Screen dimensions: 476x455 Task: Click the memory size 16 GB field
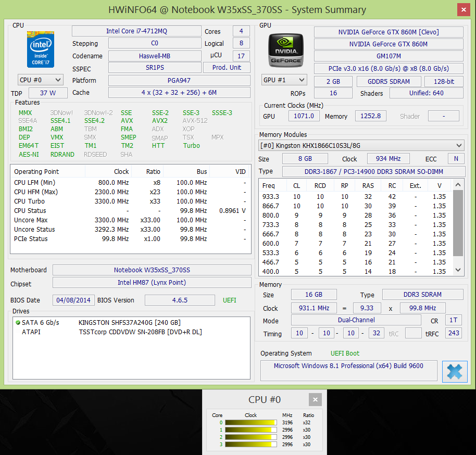tap(314, 295)
